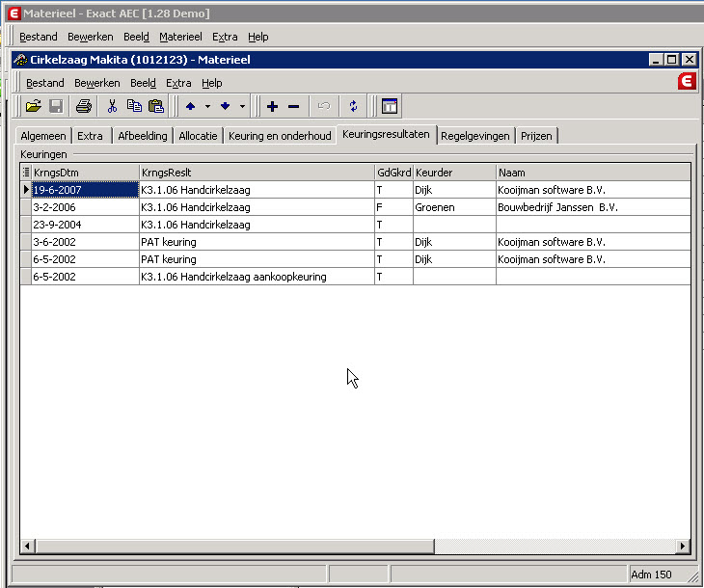Viewport: 704px width, 588px height.
Task: Switch to the Prijzen tab
Action: tap(536, 136)
